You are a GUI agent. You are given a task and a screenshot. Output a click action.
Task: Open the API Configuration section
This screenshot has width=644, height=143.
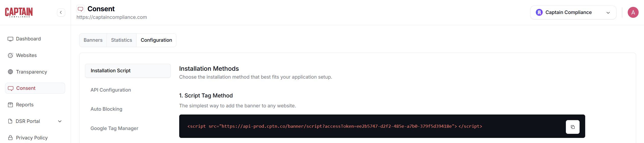(x=111, y=90)
